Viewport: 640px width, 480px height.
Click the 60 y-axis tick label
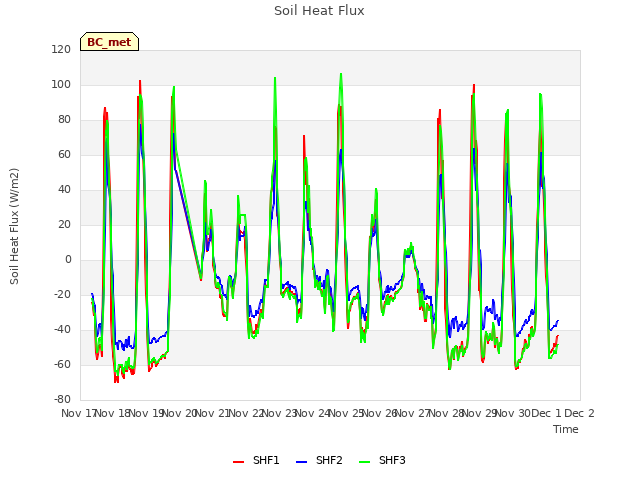coord(64,155)
